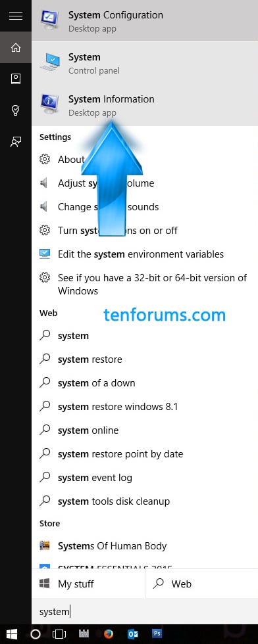Viewport: 258px width, 644px height.
Task: Open Outlook from the taskbar
Action: [x=133, y=634]
